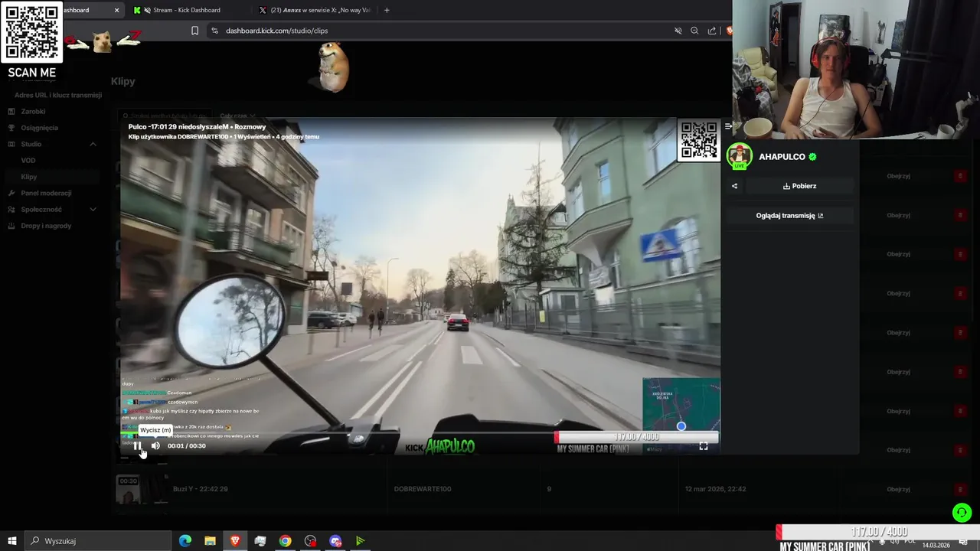Unmute the Stream tab speaker icon
The height and width of the screenshot is (551, 980).
click(147, 10)
